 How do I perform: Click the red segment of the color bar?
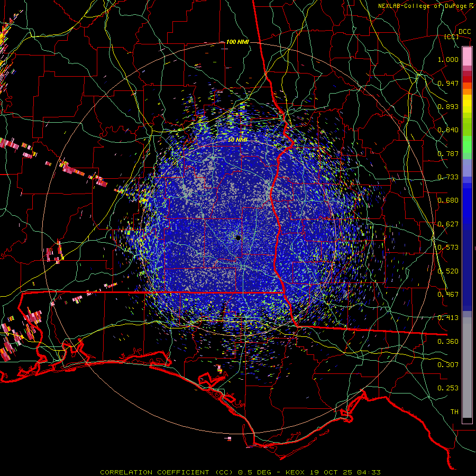pyautogui.click(x=467, y=79)
